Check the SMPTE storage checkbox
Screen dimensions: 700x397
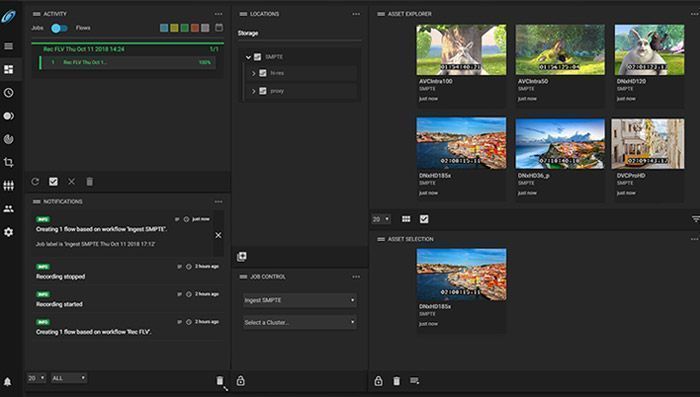point(258,57)
